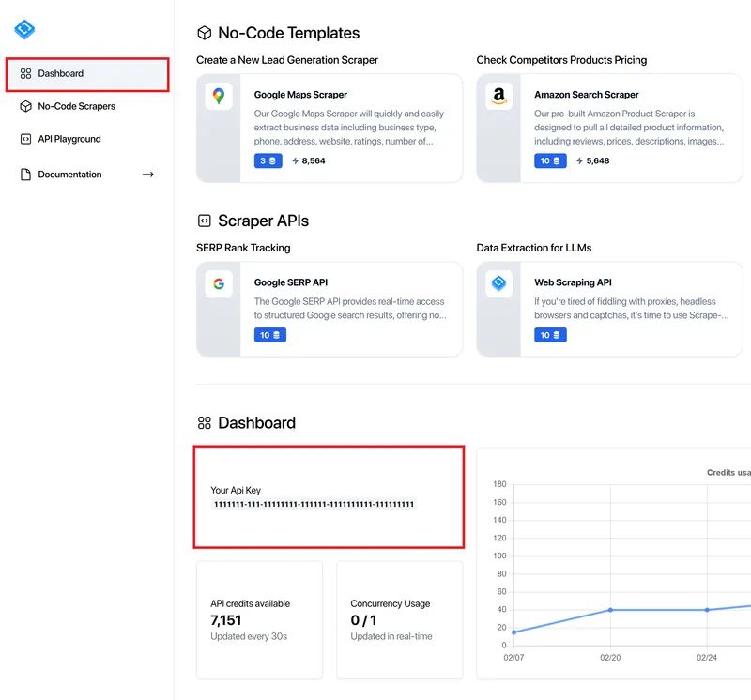Click the API key text field

coord(314,504)
